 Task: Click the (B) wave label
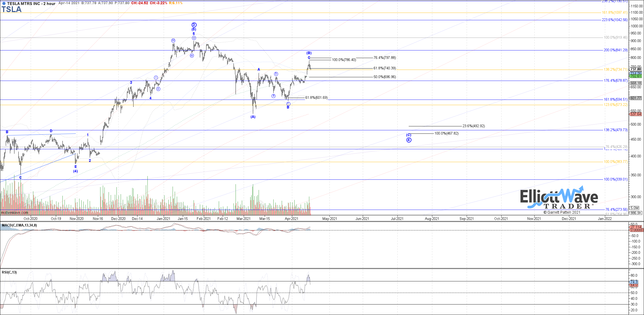click(309, 53)
